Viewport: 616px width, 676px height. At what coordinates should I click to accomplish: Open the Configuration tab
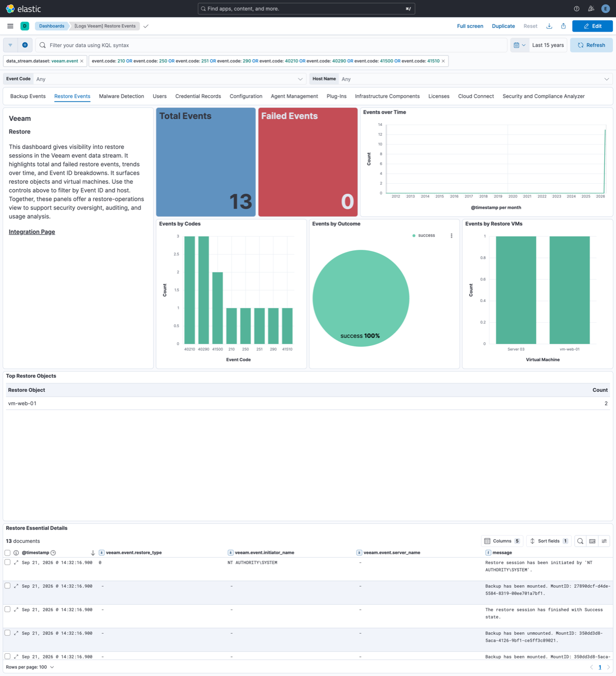(246, 96)
